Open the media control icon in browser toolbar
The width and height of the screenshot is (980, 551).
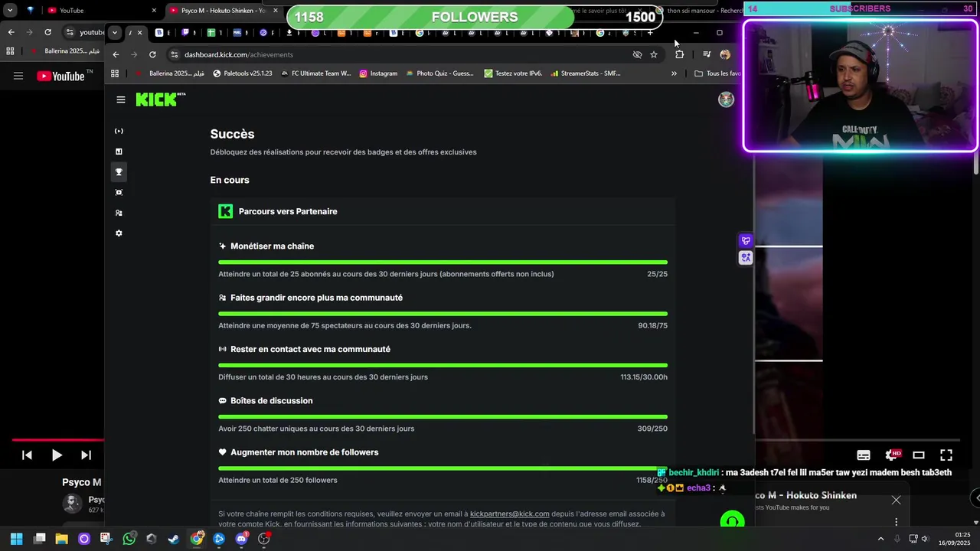click(707, 54)
